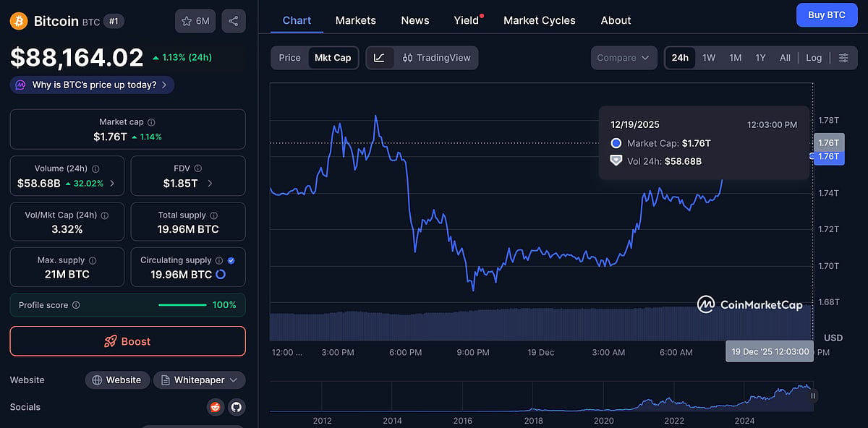Click the pause handle on range navigator

[x=813, y=395]
